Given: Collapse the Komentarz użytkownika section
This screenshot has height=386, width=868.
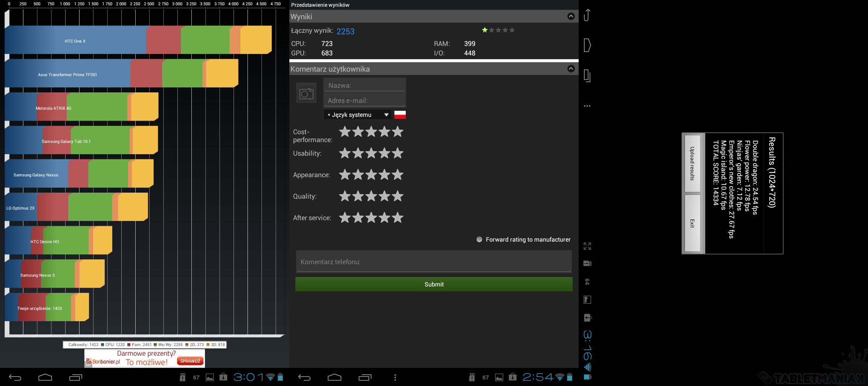Looking at the screenshot, I should tap(571, 69).
